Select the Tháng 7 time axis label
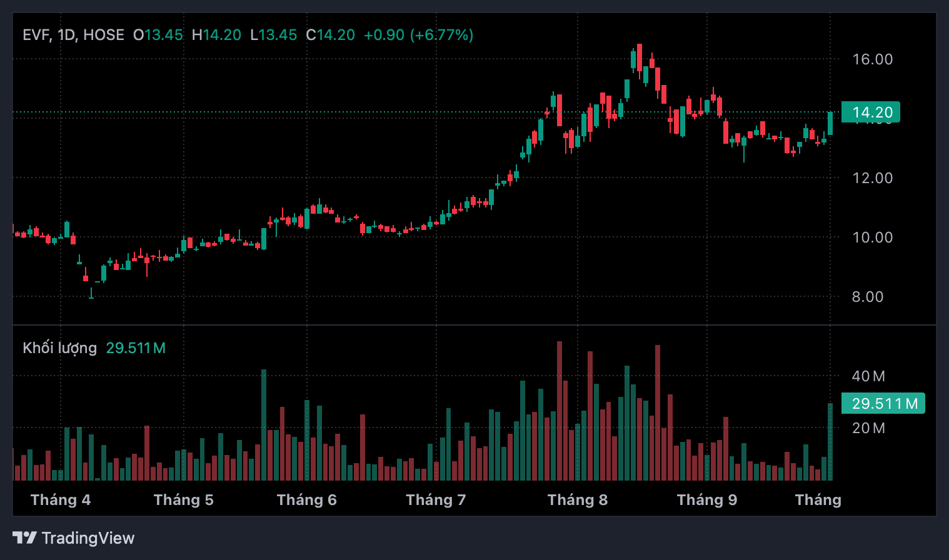949x560 pixels. (x=436, y=500)
